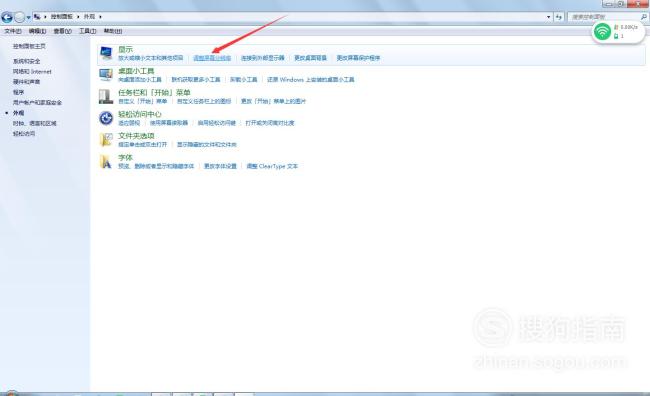650x396 pixels.
Task: Click 适应弱视 link
Action: tap(129, 123)
